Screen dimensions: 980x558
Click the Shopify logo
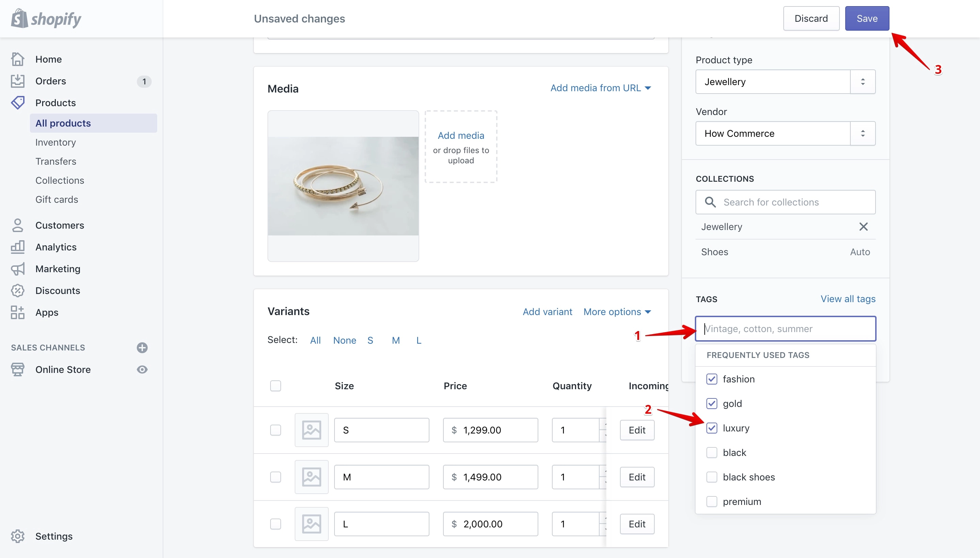point(46,18)
